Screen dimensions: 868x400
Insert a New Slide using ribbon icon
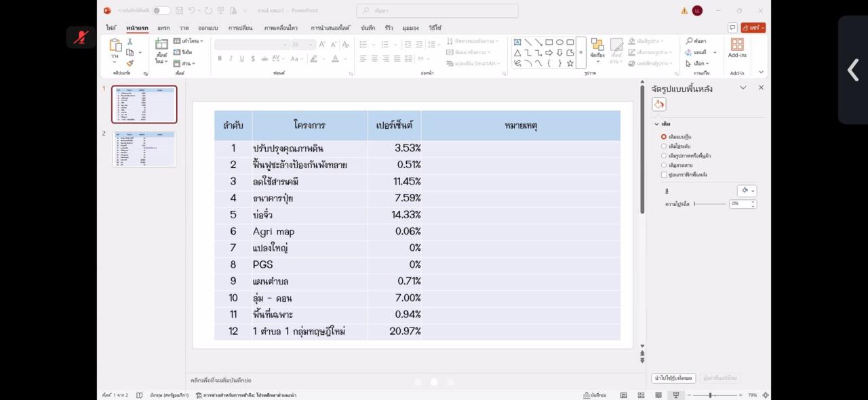coord(161,46)
